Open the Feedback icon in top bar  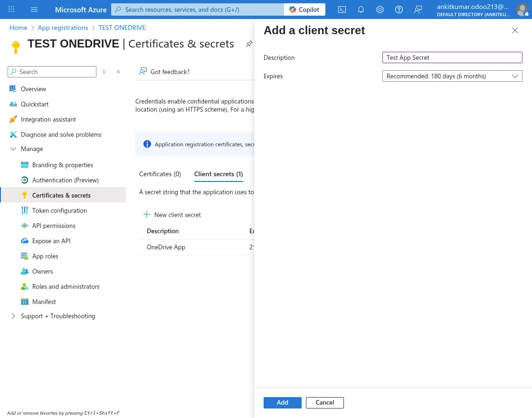point(418,9)
